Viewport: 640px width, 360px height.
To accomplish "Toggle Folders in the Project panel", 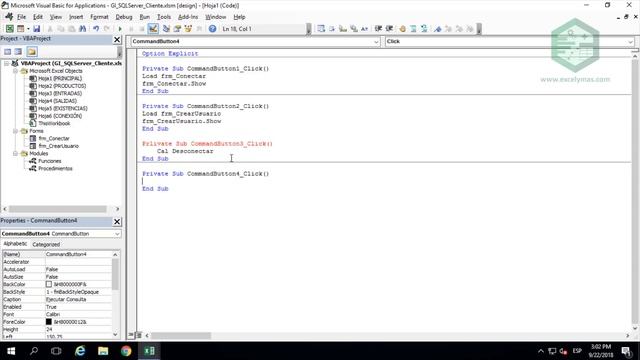I will [32, 51].
